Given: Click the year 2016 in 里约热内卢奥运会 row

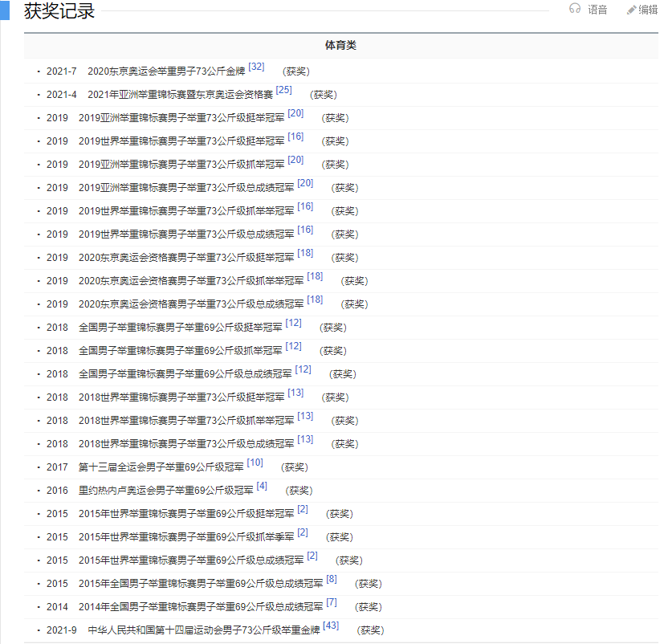Looking at the screenshot, I should (x=57, y=491).
